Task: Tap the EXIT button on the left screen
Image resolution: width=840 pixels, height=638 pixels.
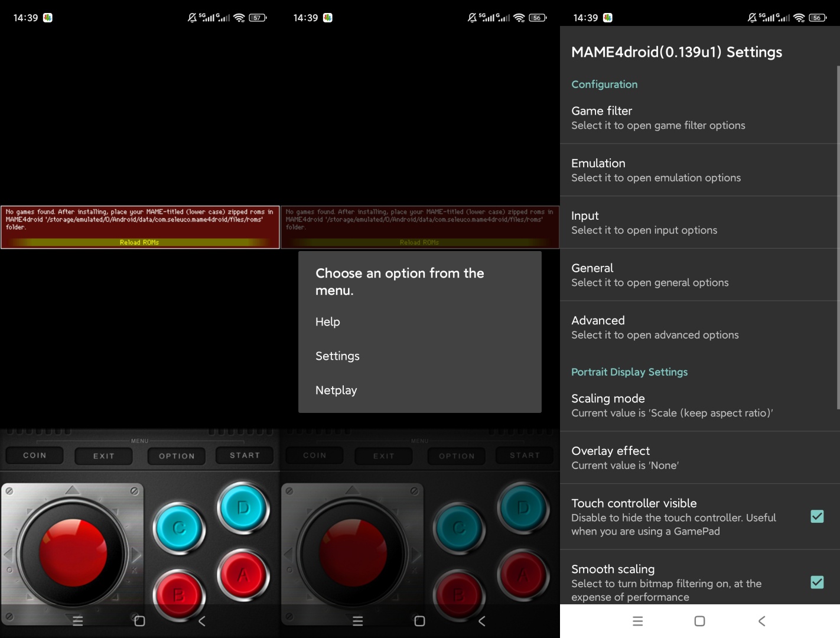Action: point(104,456)
